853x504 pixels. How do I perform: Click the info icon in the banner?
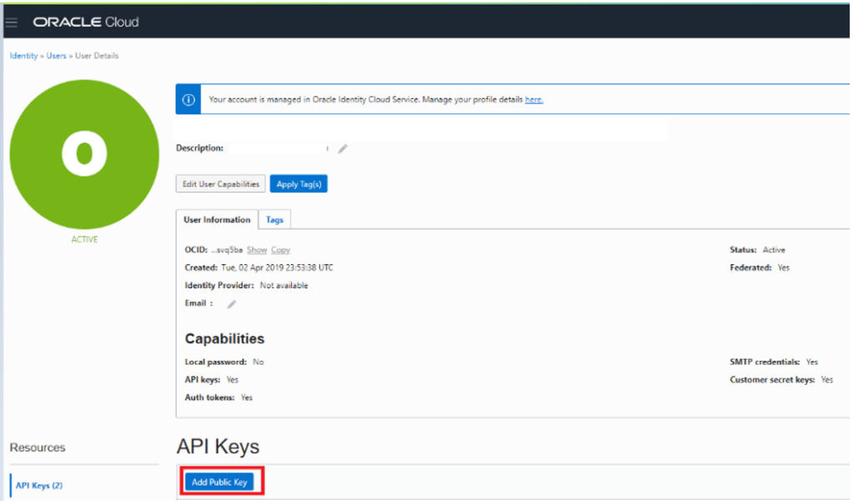(188, 99)
